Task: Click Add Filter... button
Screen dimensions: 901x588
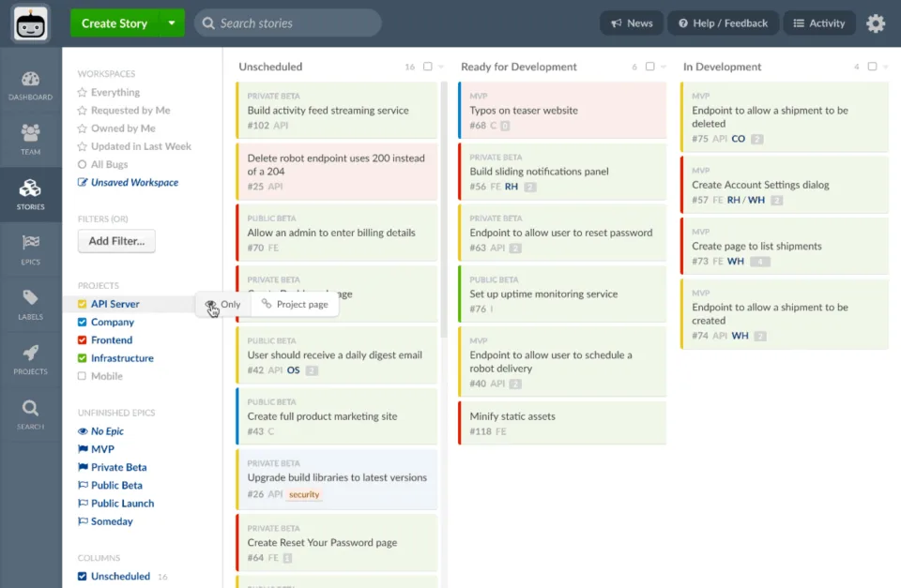Action: coord(116,241)
